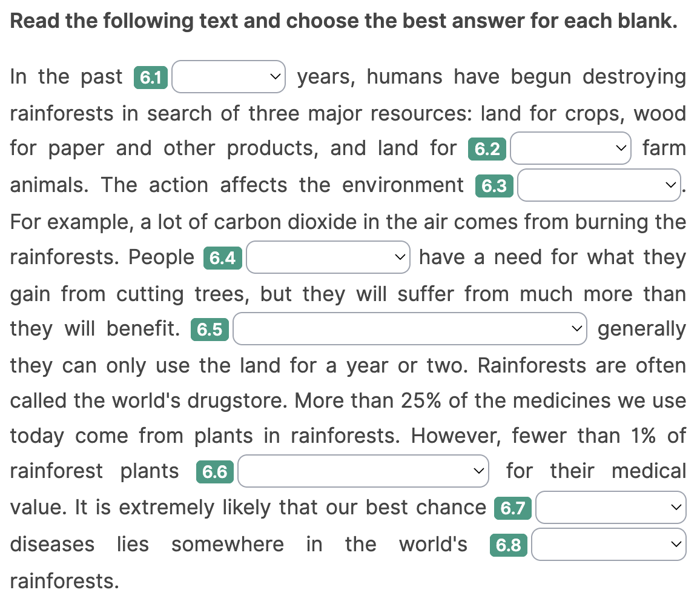Select the 6.6 green number badge

coord(215,473)
